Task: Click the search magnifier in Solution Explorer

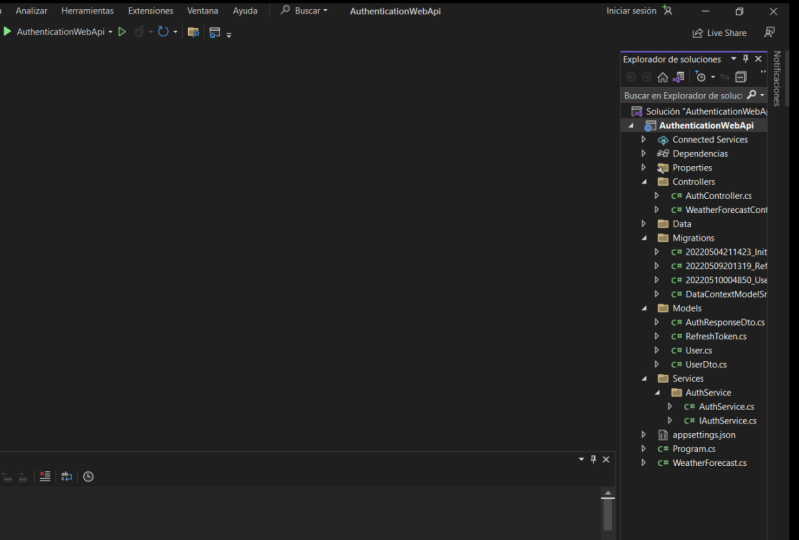Action: (752, 95)
